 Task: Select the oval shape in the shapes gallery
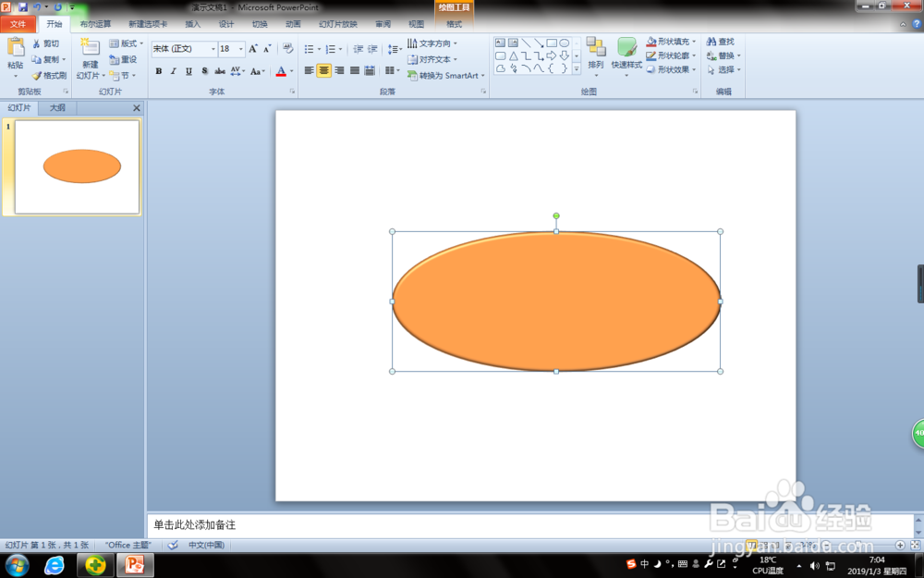click(x=564, y=43)
